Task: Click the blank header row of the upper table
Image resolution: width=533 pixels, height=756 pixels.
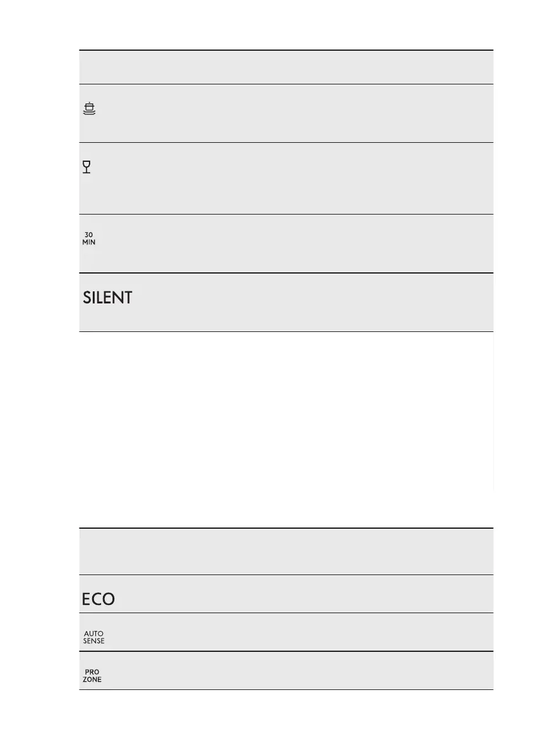Action: [x=286, y=67]
